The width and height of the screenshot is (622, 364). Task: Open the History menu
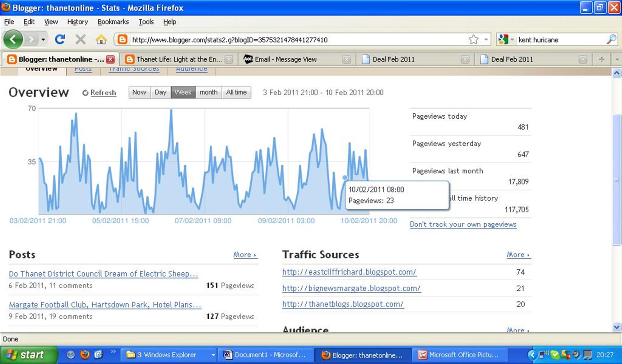point(77,22)
